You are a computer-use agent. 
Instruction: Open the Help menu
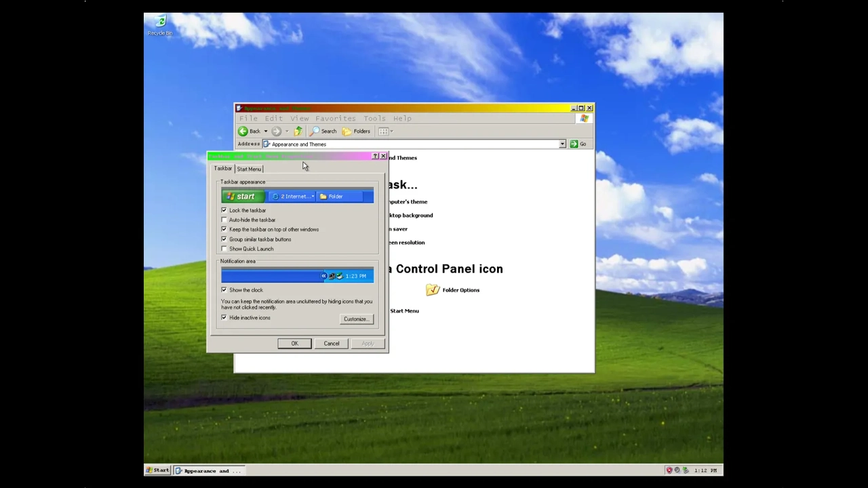[402, 119]
